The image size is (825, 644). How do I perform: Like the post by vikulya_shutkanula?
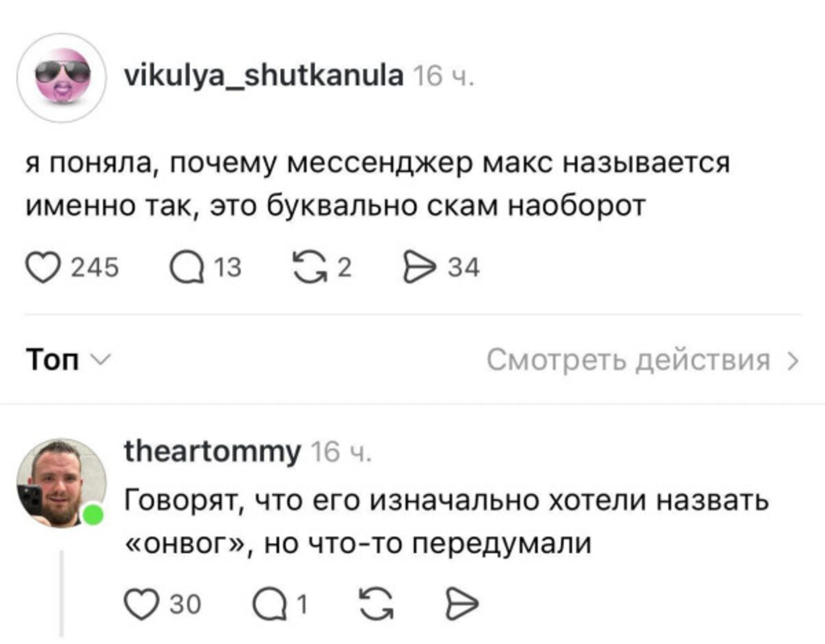click(45, 265)
